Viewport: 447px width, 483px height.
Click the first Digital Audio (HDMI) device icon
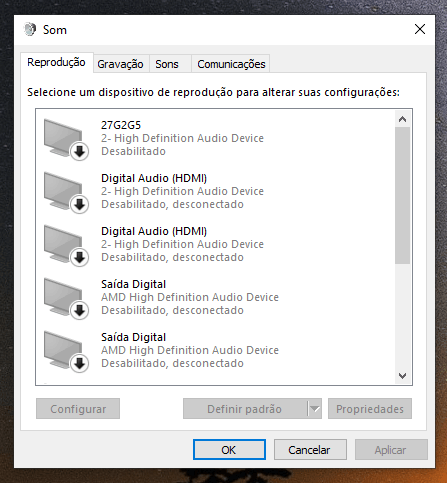65,192
